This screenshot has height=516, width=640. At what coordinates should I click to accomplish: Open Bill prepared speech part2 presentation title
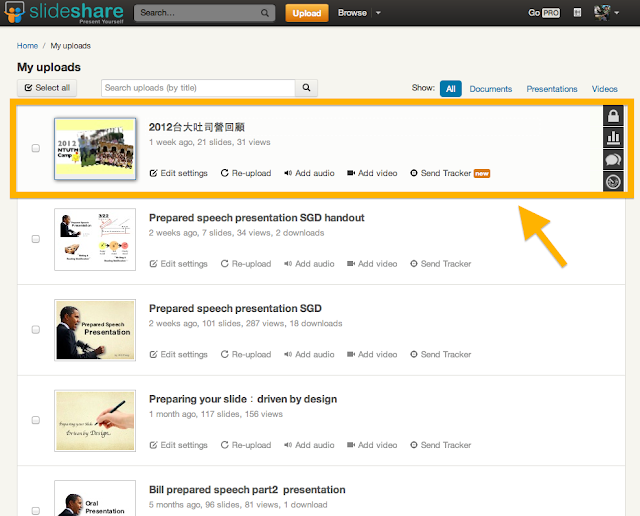point(247,490)
